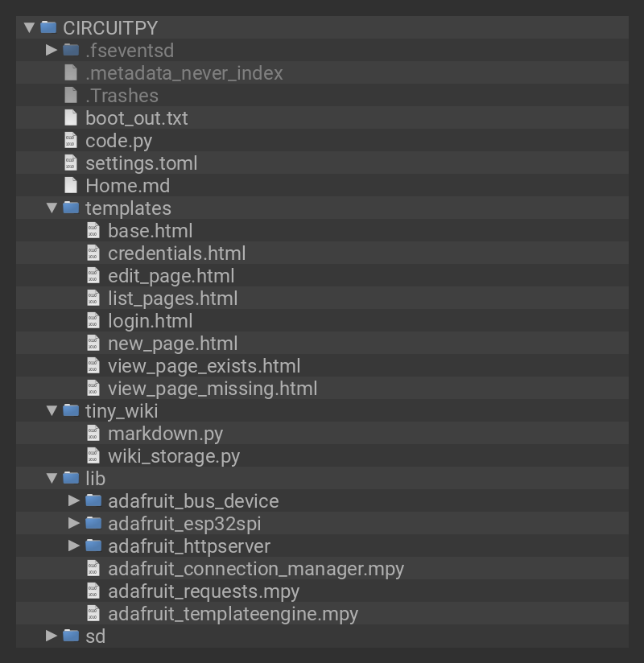Screen dimensions: 644x663
Task: Collapse the CIRCUITPY root folder
Action: [x=29, y=27]
